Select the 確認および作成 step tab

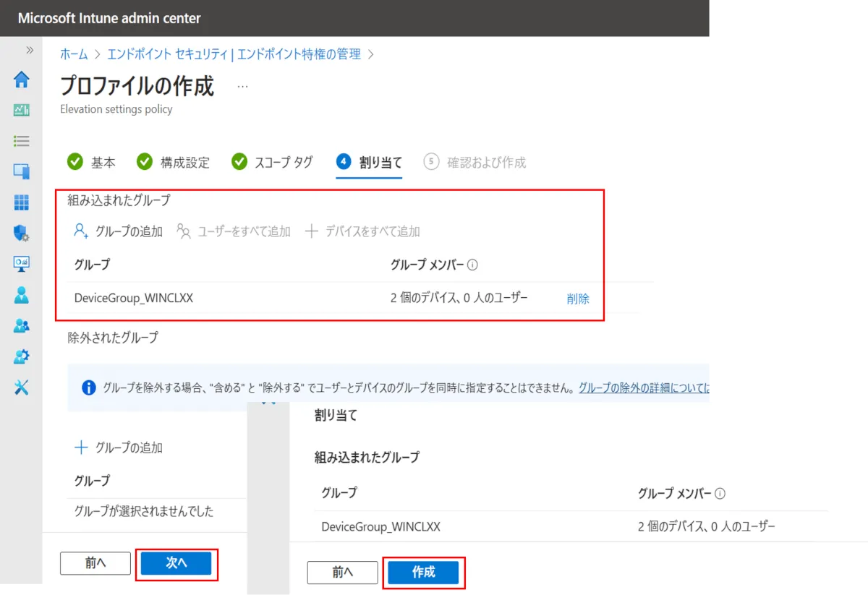(475, 162)
